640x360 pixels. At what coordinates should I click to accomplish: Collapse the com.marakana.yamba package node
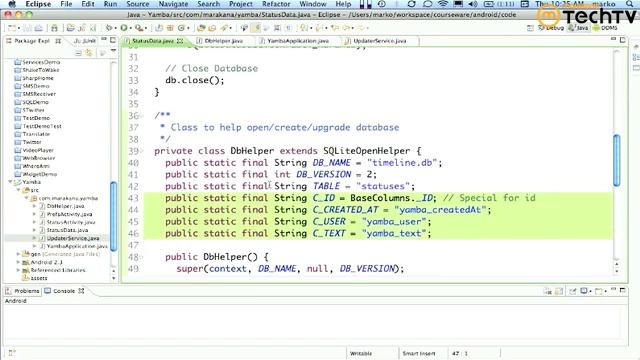coord(27,198)
